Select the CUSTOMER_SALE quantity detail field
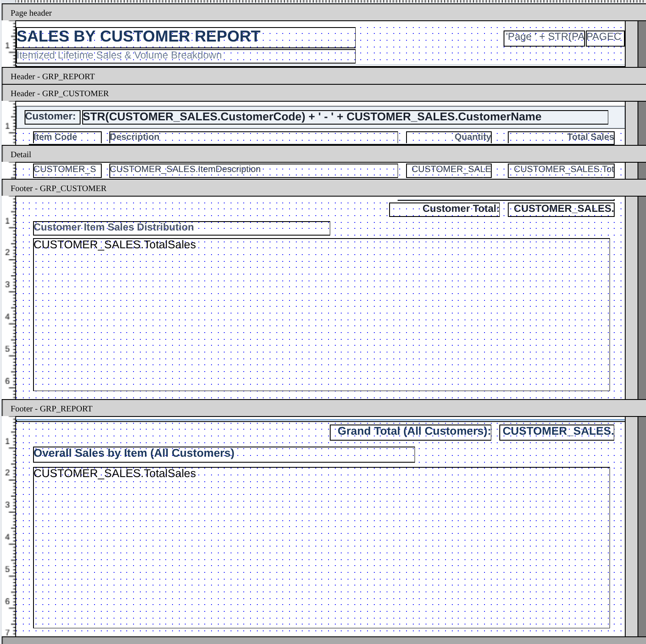The height and width of the screenshot is (644, 646). point(449,170)
